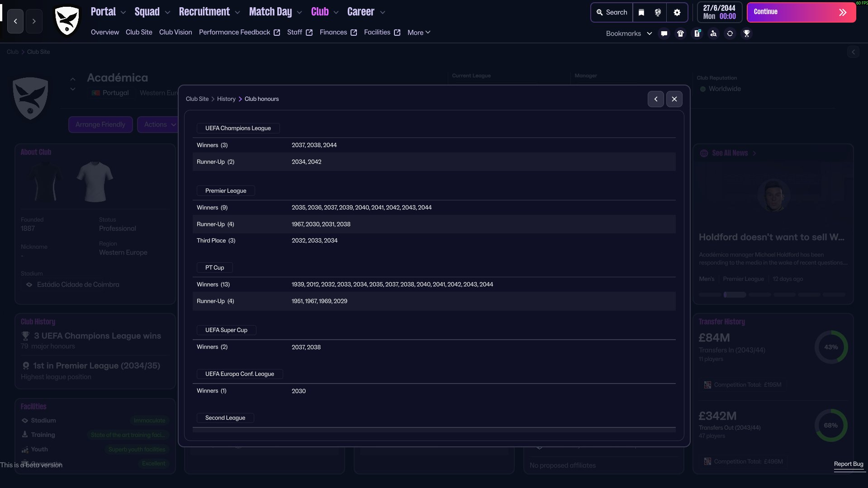868x488 pixels.
Task: Click the trophy icon in Club History panel
Action: (25, 336)
